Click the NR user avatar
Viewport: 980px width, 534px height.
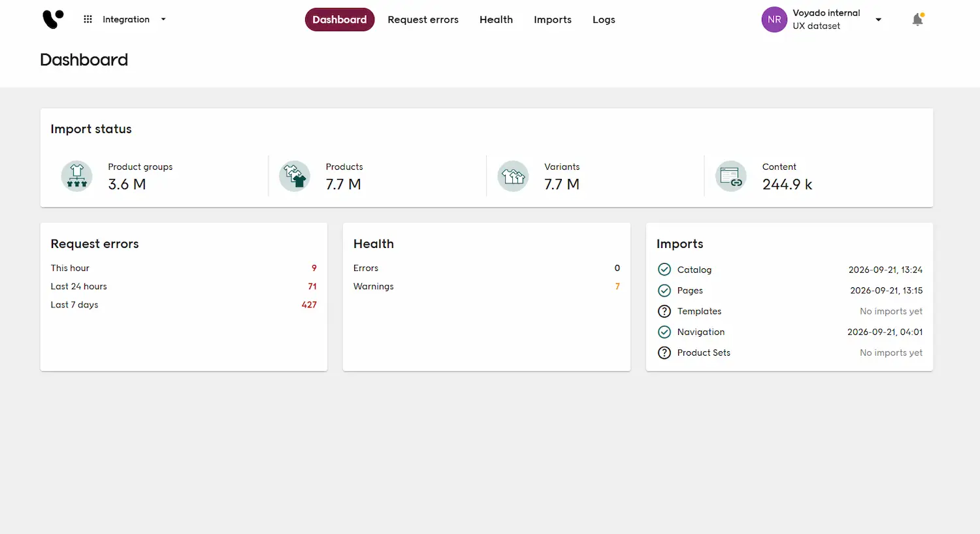774,20
